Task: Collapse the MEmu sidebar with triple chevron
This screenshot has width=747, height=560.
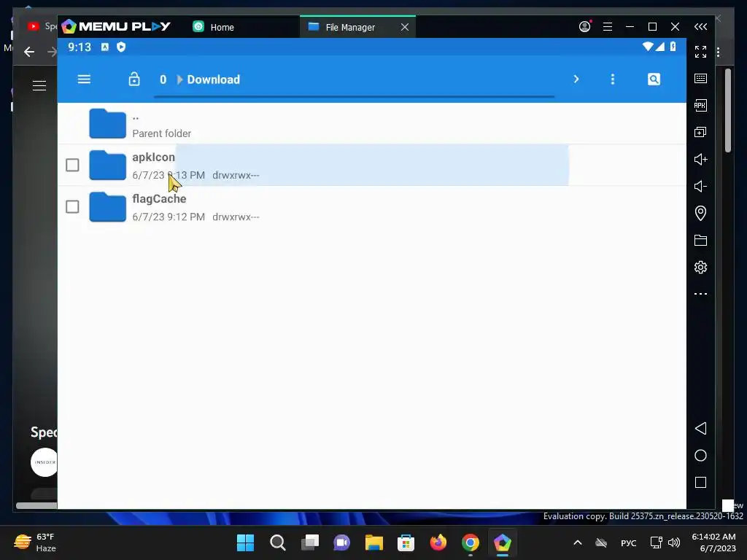Action: (700, 27)
